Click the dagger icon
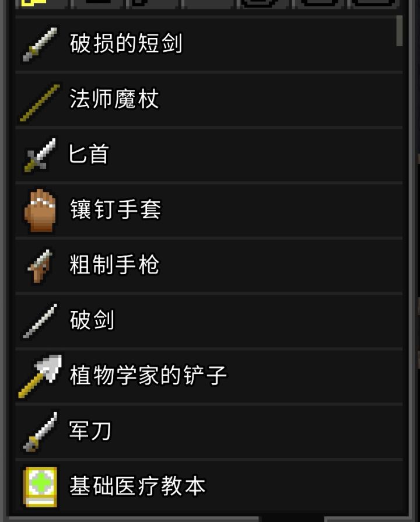 tap(40, 155)
